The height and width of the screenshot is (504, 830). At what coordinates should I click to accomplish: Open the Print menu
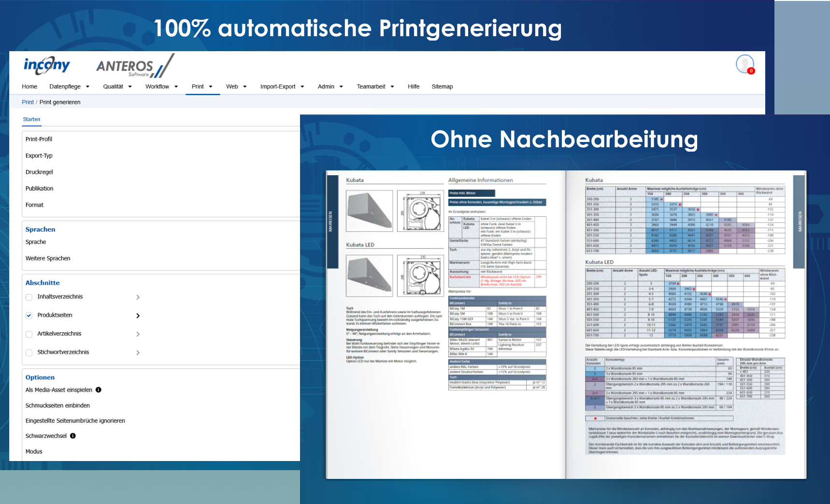[202, 86]
